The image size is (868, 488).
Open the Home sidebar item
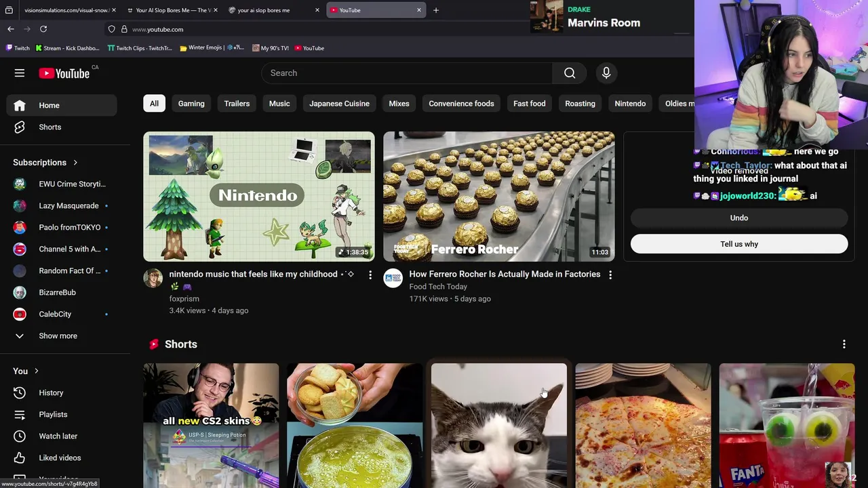point(62,105)
